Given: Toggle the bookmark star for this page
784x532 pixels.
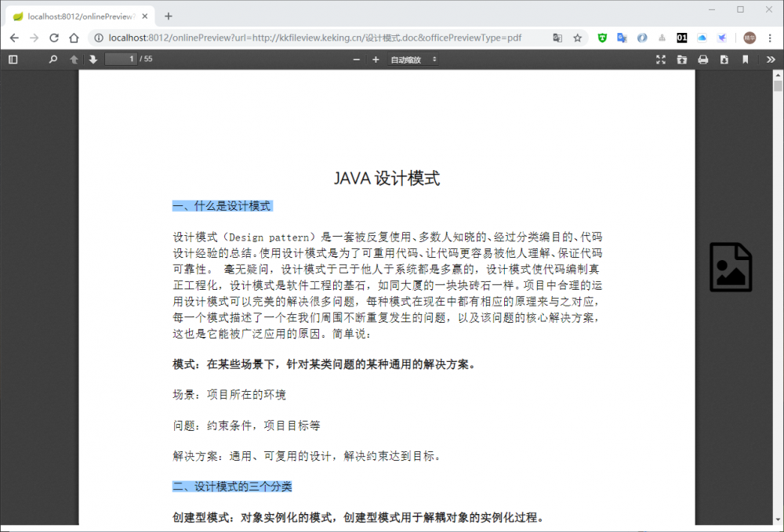Looking at the screenshot, I should pyautogui.click(x=575, y=37).
